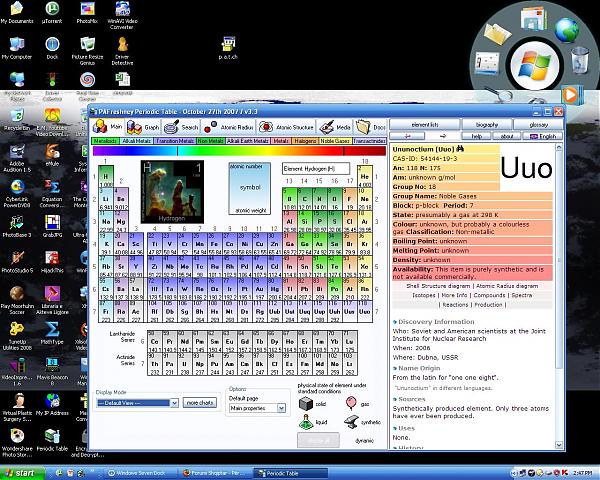Open the glossary
Screen dimensions: 600x480
538,124
